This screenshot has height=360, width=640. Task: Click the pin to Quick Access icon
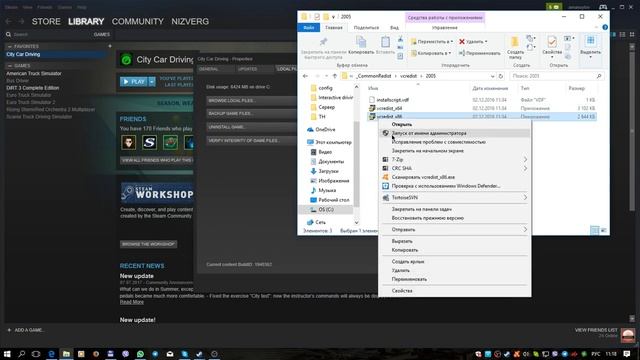(x=323, y=47)
